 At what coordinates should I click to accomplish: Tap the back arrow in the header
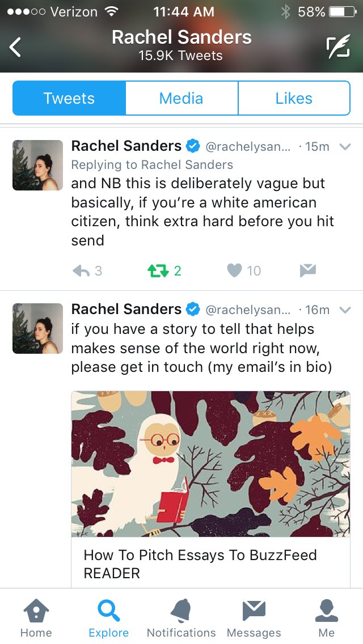click(15, 47)
